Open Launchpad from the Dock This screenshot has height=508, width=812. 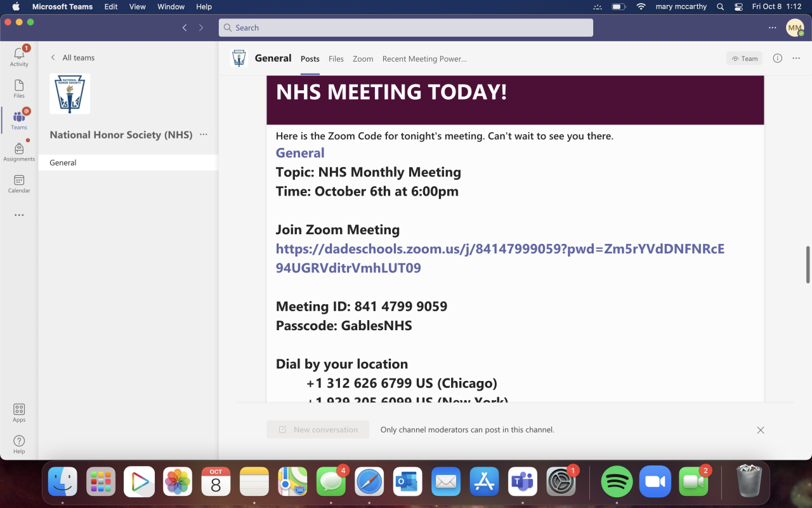(101, 482)
